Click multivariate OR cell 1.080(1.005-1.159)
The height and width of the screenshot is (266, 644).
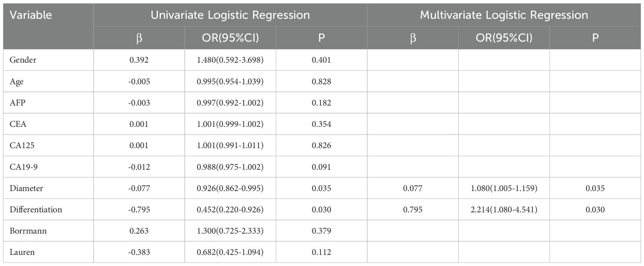point(504,188)
